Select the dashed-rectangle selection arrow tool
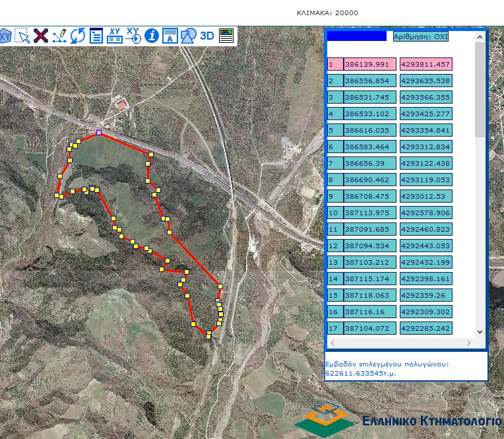Image resolution: width=504 pixels, height=439 pixels. pyautogui.click(x=23, y=36)
